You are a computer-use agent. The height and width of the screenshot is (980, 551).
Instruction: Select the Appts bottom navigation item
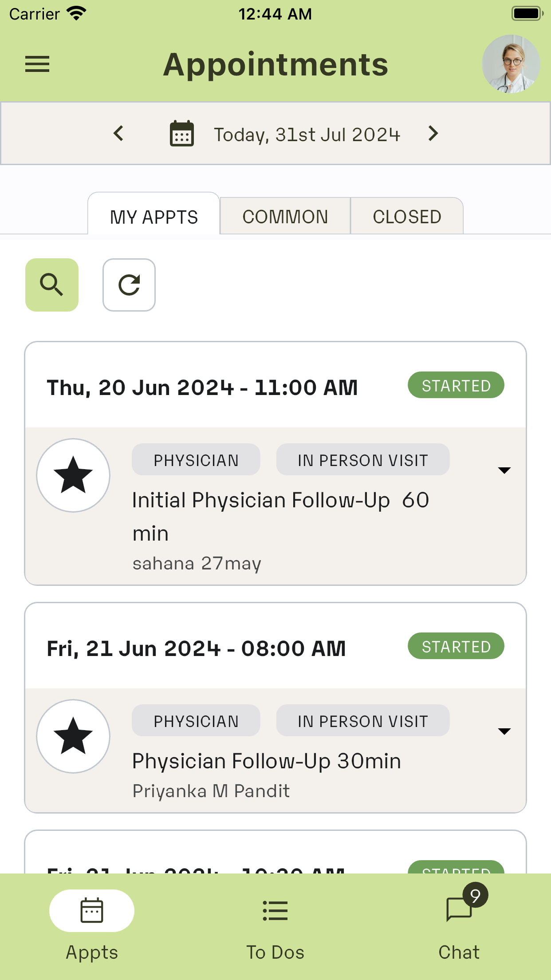92,927
